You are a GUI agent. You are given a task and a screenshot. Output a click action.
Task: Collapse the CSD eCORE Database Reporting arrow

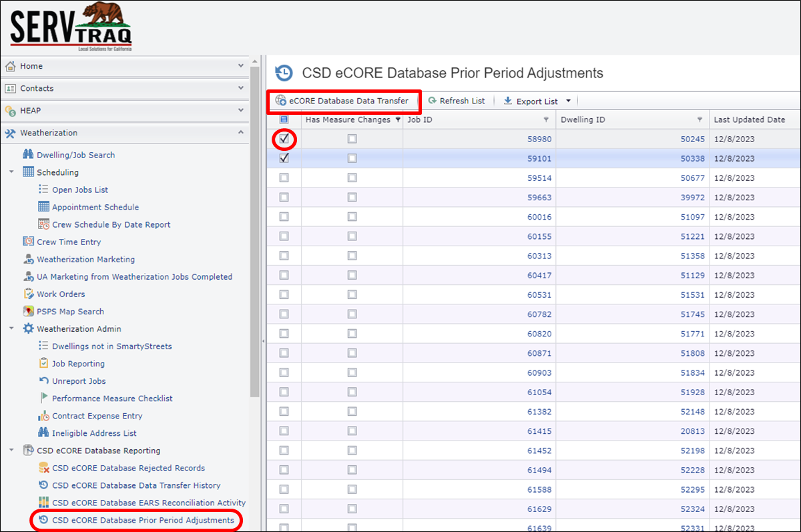(12, 451)
